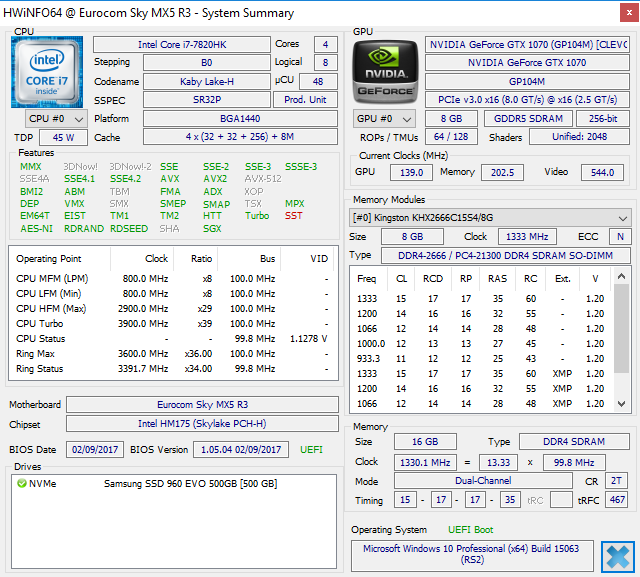
Task: Click the module clock 1333 MHz field
Action: [x=527, y=237]
